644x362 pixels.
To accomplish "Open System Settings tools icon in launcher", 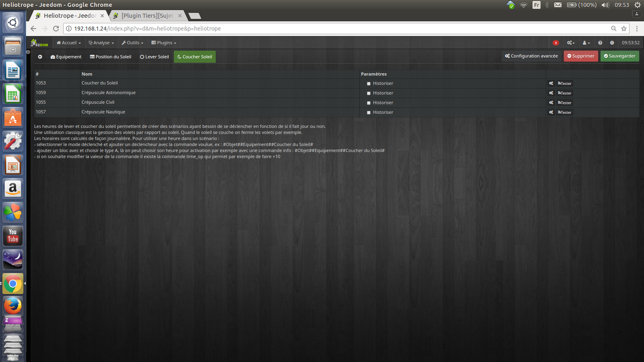I will (13, 141).
